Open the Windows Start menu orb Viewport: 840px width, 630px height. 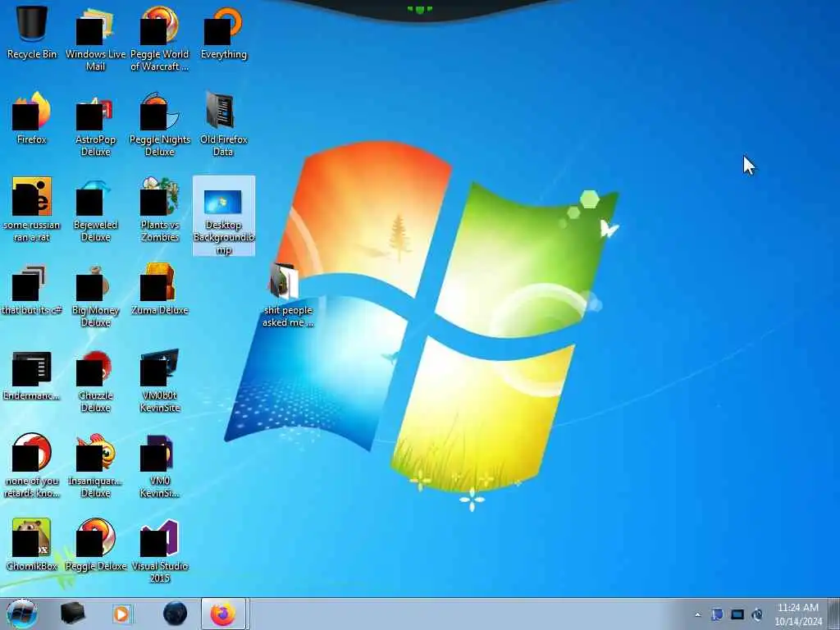(21, 614)
